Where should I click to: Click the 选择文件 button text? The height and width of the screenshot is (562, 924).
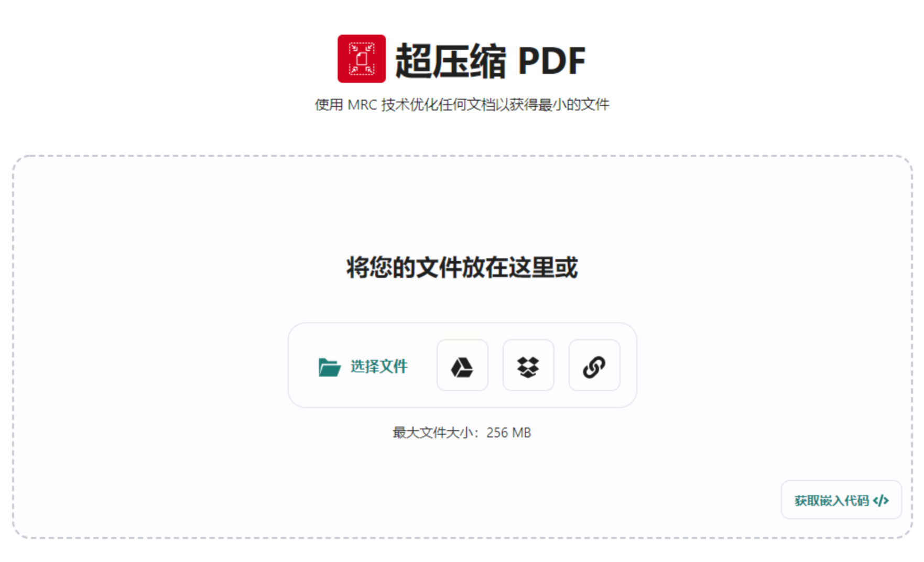coord(379,366)
